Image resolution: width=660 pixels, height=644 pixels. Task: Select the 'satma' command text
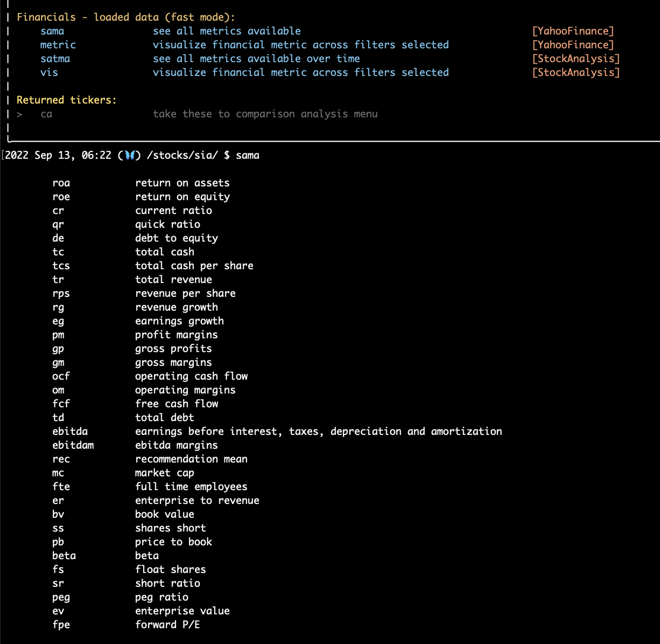[x=55, y=59]
